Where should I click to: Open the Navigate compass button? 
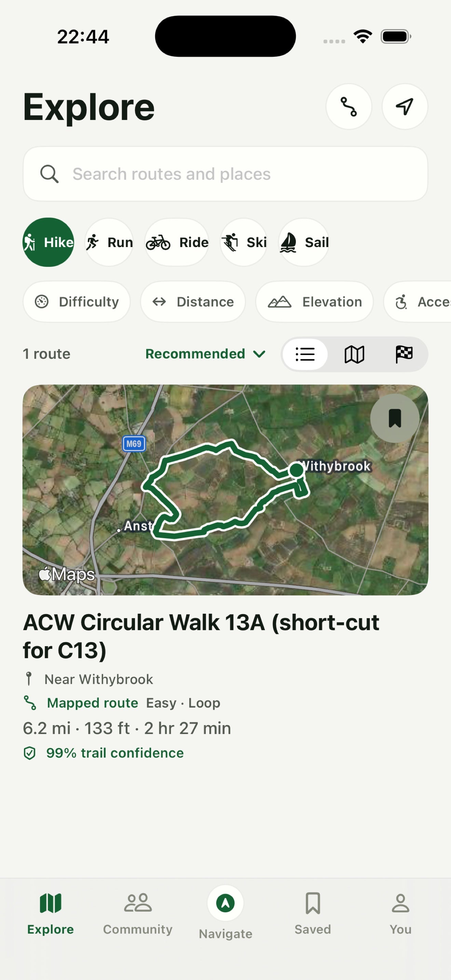point(225,903)
